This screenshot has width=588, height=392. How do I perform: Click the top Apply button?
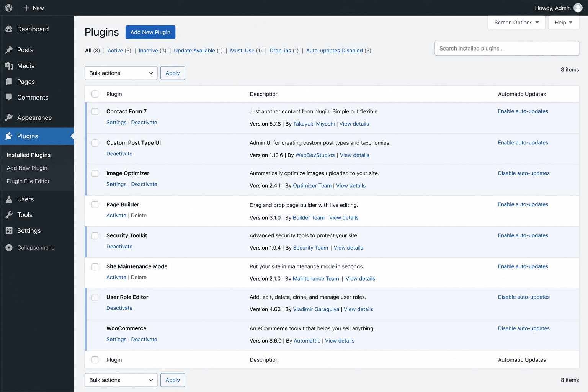point(173,73)
